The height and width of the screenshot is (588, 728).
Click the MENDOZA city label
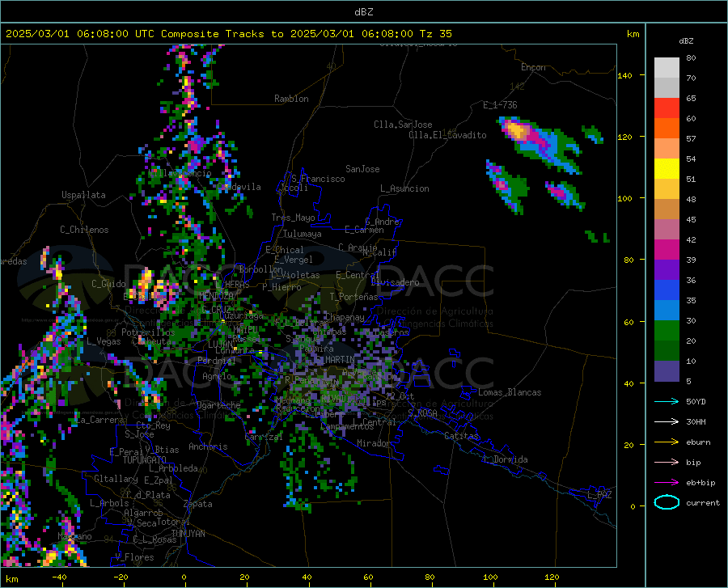(x=216, y=295)
